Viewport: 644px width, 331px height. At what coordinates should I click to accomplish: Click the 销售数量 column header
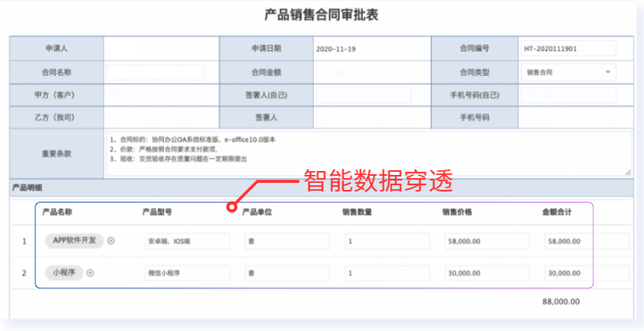pos(357,212)
